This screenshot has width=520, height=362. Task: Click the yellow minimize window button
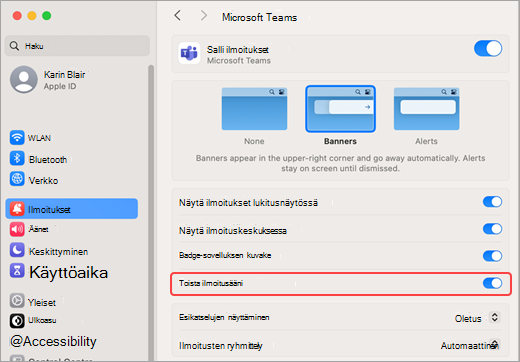pos(32,15)
